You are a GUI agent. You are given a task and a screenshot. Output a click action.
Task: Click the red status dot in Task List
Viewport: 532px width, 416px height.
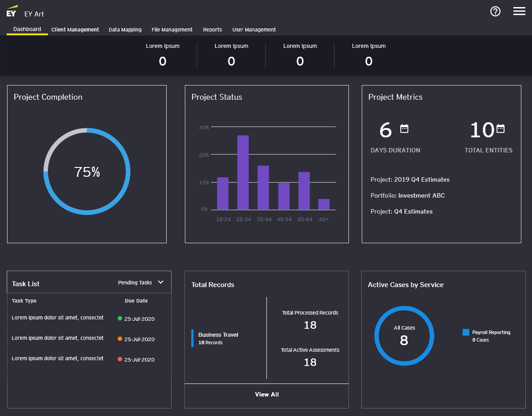tap(120, 359)
